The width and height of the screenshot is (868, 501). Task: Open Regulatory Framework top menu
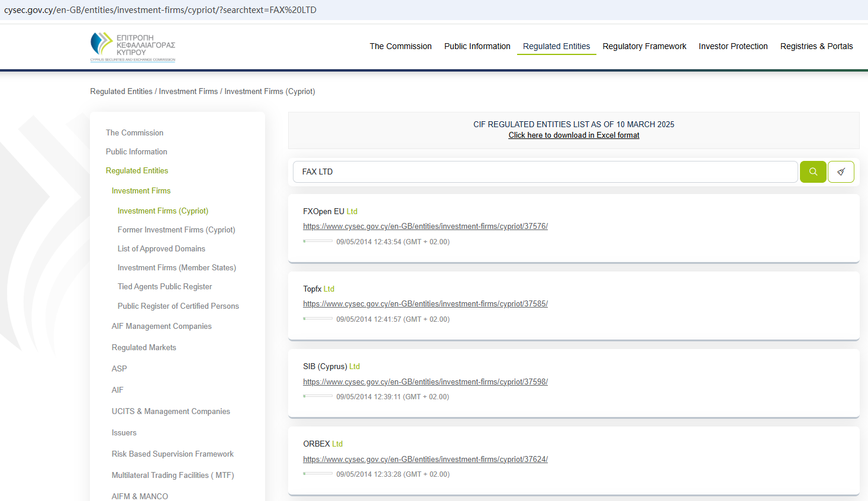click(644, 46)
